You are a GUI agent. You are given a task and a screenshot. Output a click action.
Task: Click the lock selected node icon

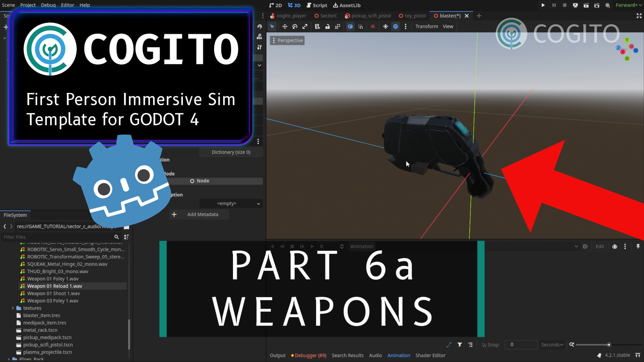coord(327,26)
